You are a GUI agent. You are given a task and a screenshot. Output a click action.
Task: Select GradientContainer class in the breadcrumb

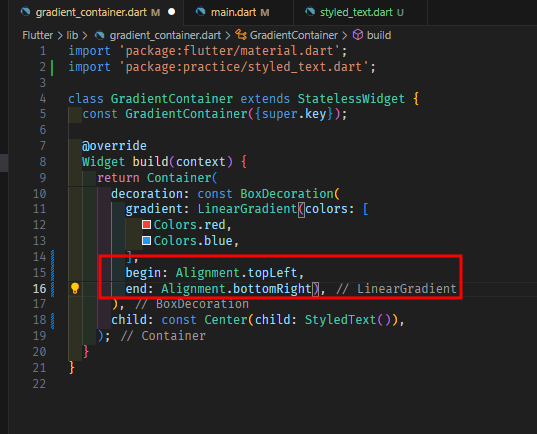tap(294, 35)
